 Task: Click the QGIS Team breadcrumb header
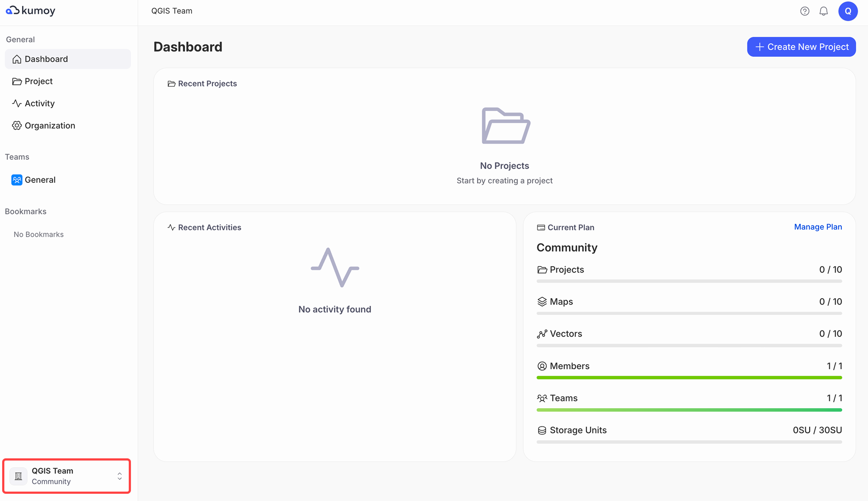[172, 11]
